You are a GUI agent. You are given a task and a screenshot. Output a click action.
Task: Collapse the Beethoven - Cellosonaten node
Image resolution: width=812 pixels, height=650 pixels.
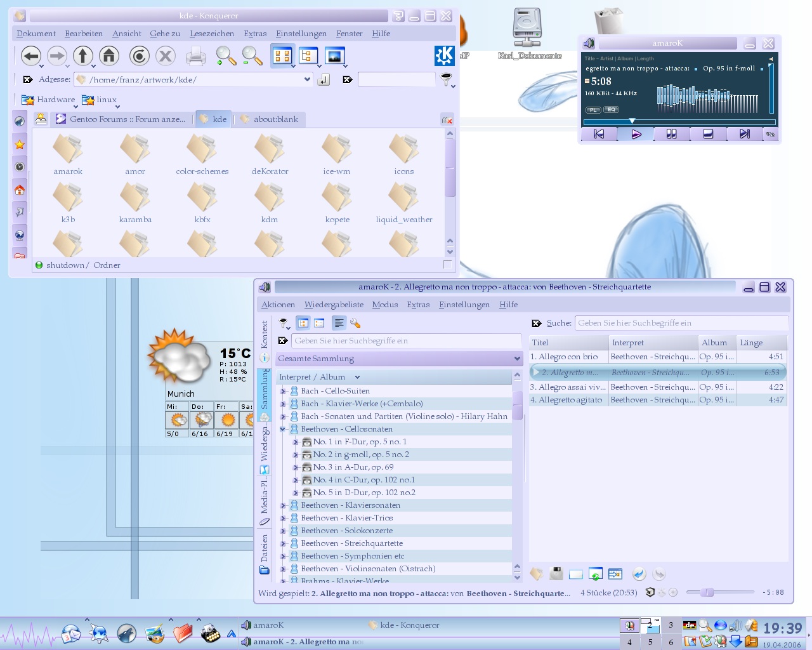pos(283,429)
